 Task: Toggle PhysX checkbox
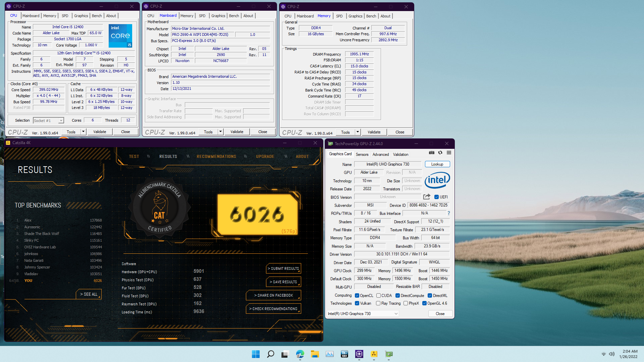click(406, 303)
